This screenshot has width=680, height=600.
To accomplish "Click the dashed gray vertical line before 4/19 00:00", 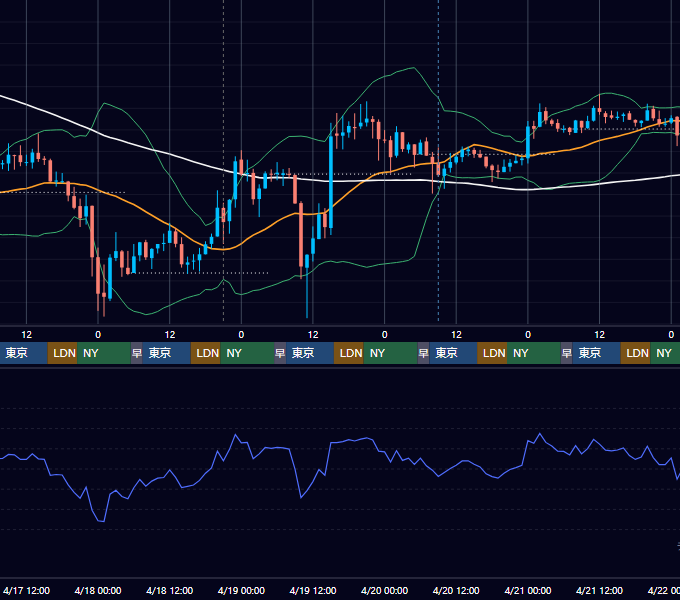I will click(223, 163).
